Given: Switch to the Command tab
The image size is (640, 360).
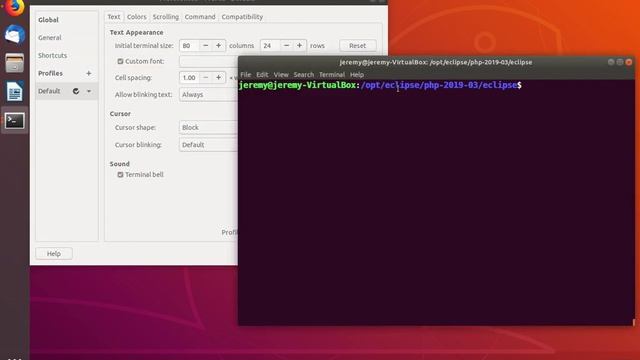Looking at the screenshot, I should click(200, 17).
